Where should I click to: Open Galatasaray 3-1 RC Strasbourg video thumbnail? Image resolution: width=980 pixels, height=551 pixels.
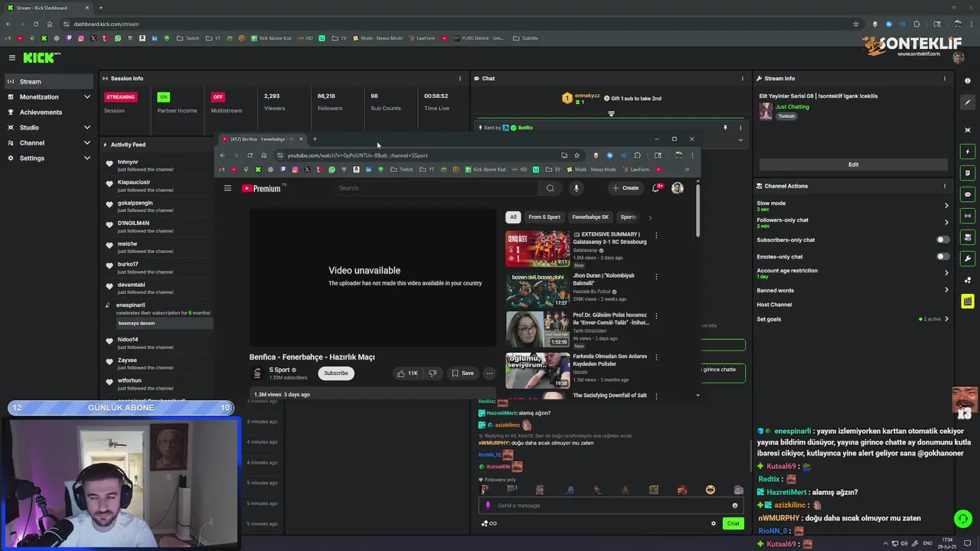[x=537, y=249]
